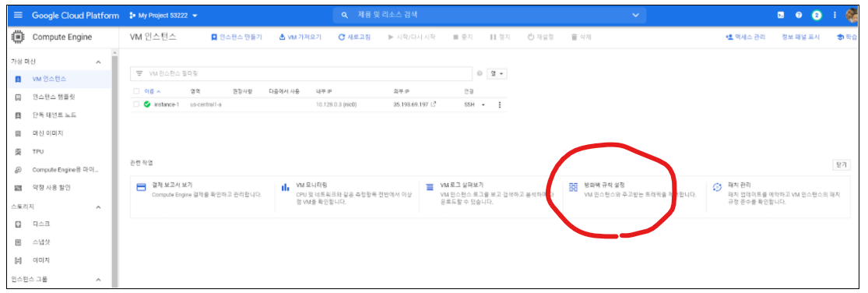Open instance-1 row three-dot menu
The height and width of the screenshot is (293, 868).
[x=499, y=104]
